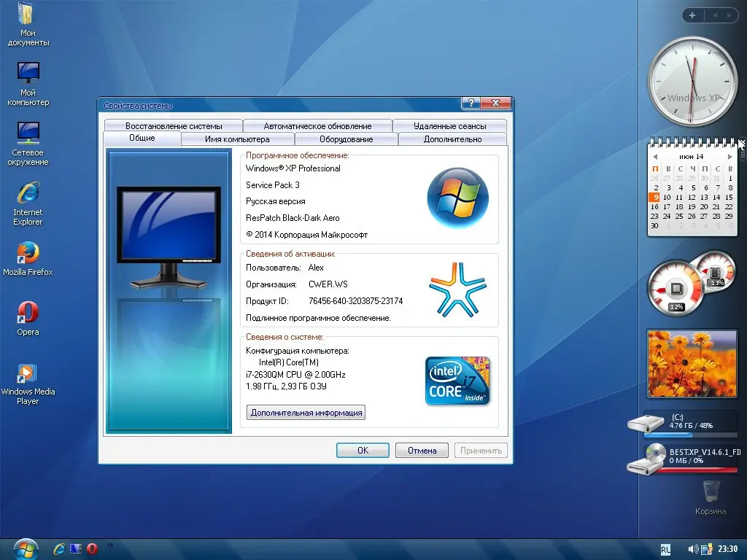Switch to the Оборудование tab
The height and width of the screenshot is (560, 747).
[347, 139]
